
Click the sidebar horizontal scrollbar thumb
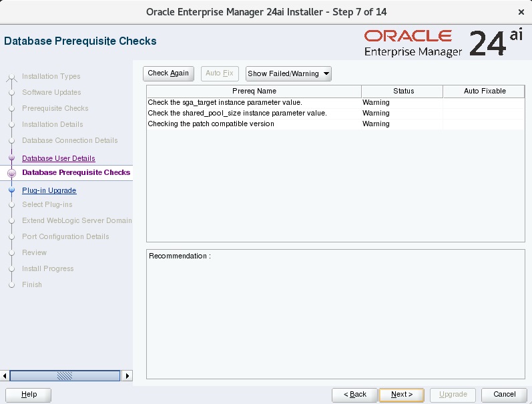click(x=65, y=376)
